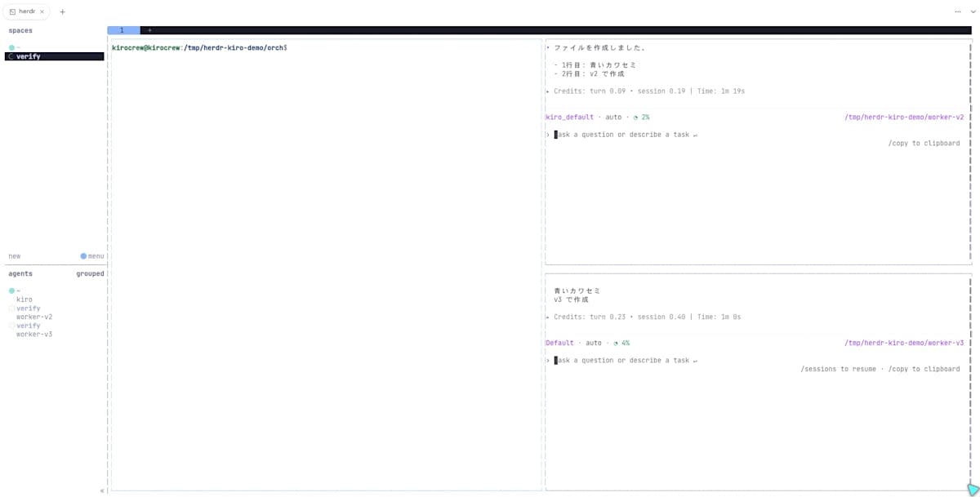
Task: Click /sessions to resume hint
Action: [x=839, y=369]
